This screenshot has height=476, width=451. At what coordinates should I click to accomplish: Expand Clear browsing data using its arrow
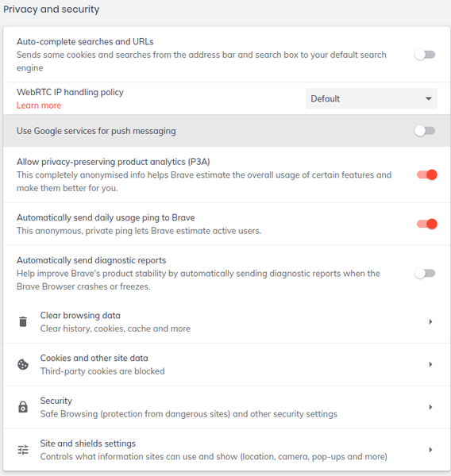click(430, 322)
